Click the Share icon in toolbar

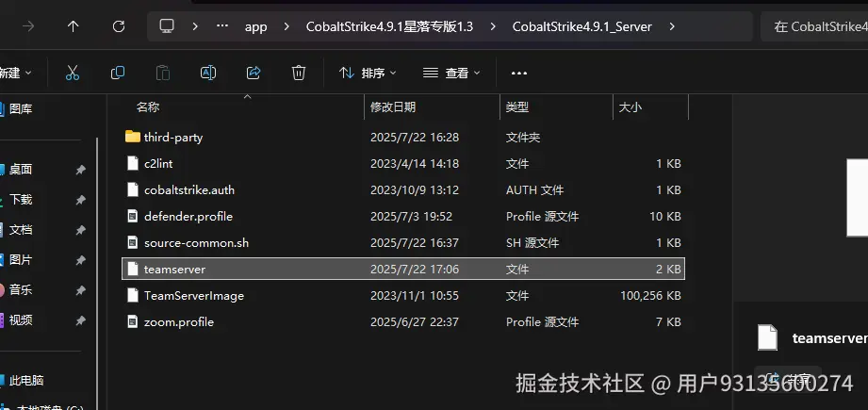pyautogui.click(x=254, y=73)
